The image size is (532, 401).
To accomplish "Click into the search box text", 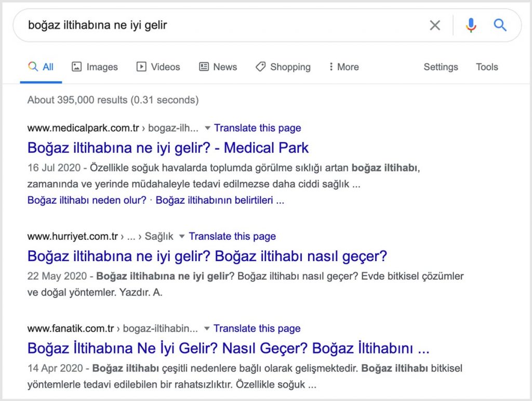I will [x=98, y=25].
